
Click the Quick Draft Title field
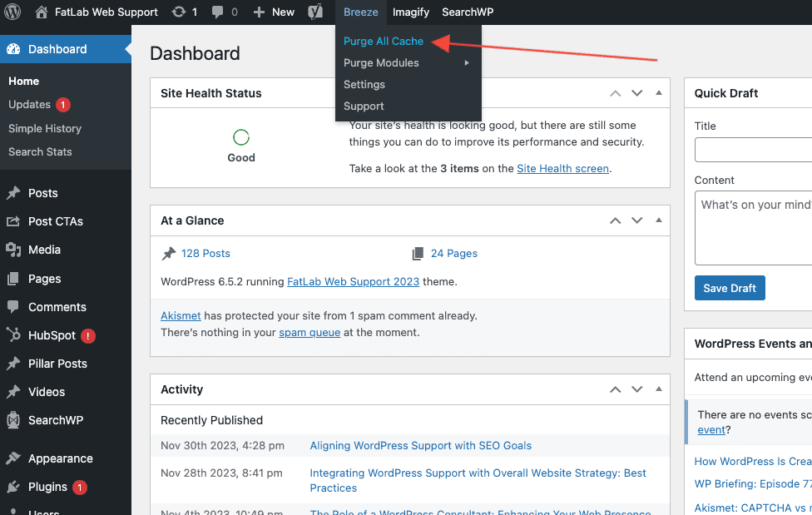[x=757, y=150]
